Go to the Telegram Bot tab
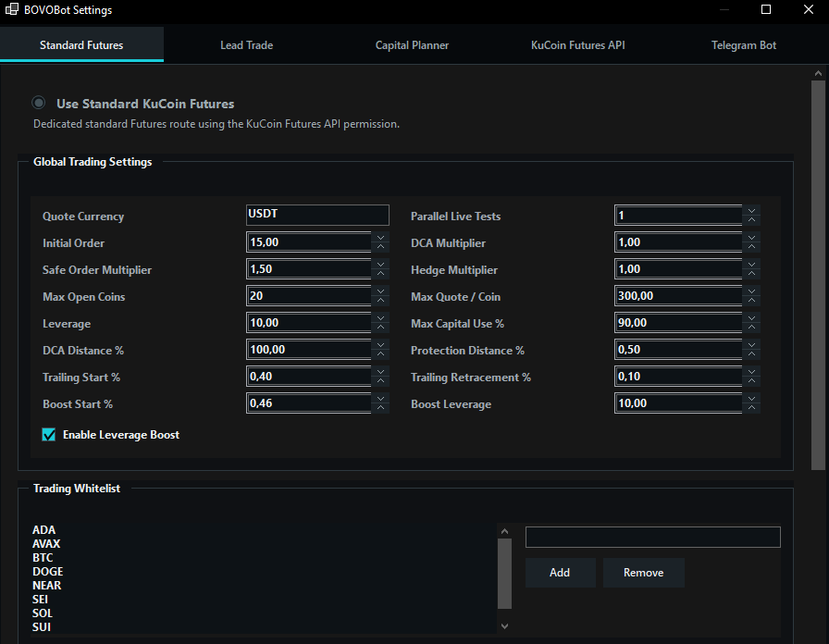Screen dimensions: 829x644 tap(743, 45)
